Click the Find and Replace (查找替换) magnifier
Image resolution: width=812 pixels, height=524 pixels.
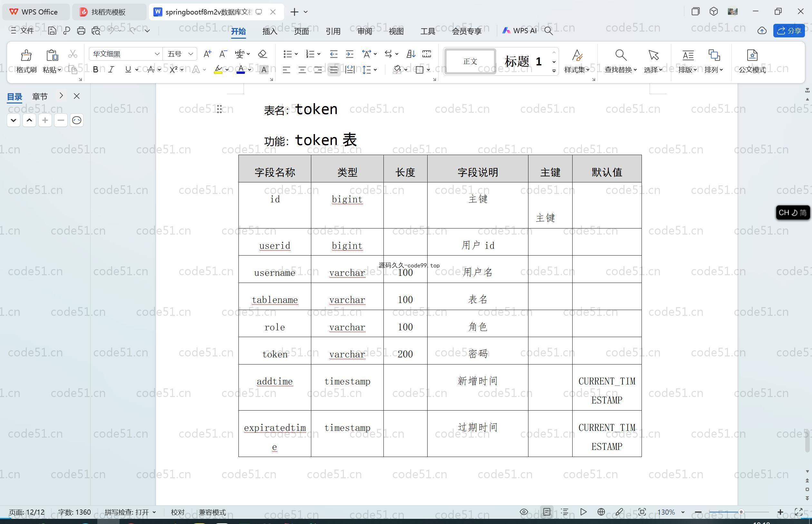621,55
